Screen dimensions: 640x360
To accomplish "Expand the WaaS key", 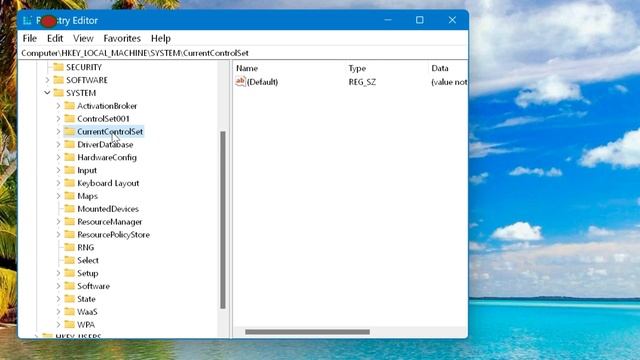I will (x=58, y=311).
